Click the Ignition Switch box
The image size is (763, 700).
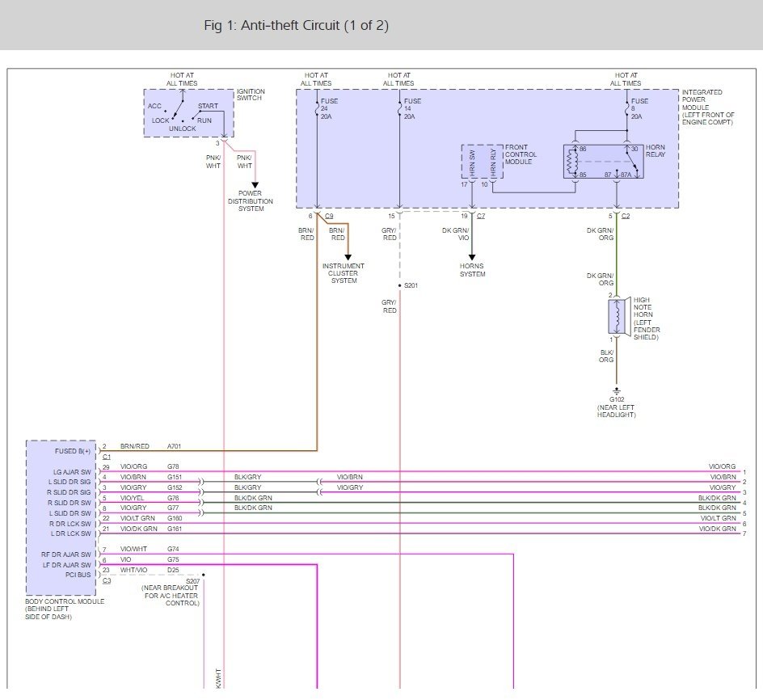point(188,113)
